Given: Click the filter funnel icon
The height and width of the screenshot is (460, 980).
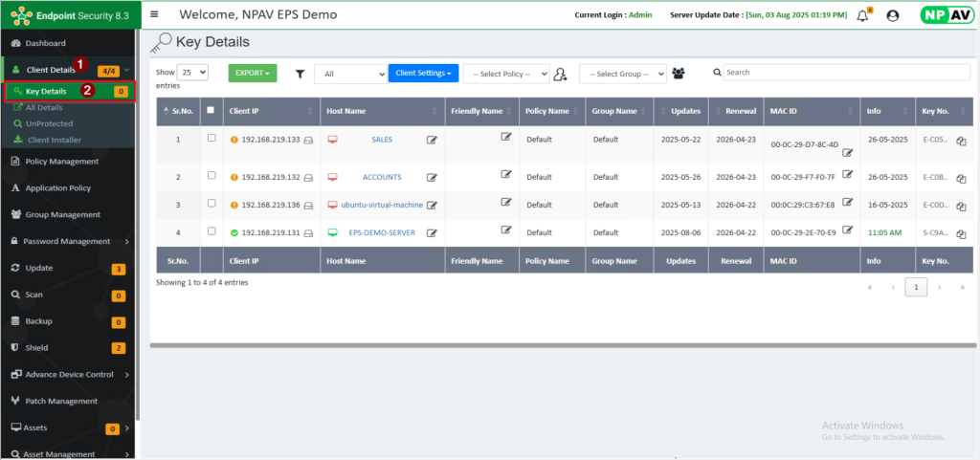Looking at the screenshot, I should point(300,74).
